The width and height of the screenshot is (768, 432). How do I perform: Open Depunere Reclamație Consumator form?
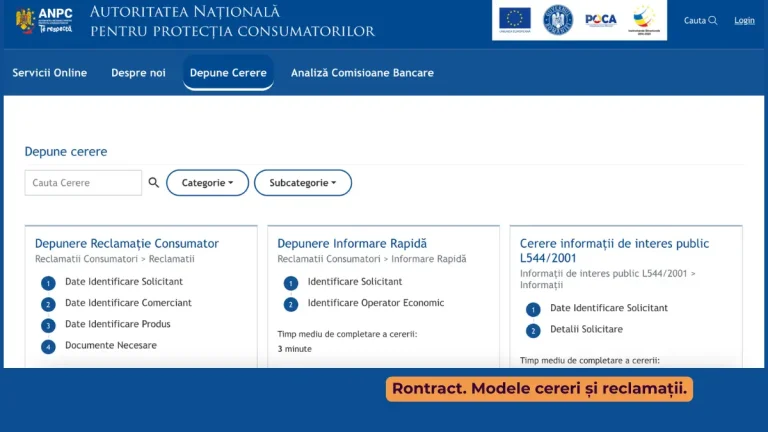(x=127, y=243)
